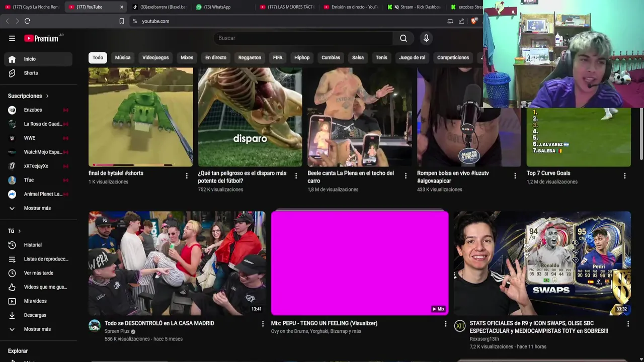Open WWE subscription channel
This screenshot has height=362, width=644.
(38, 138)
